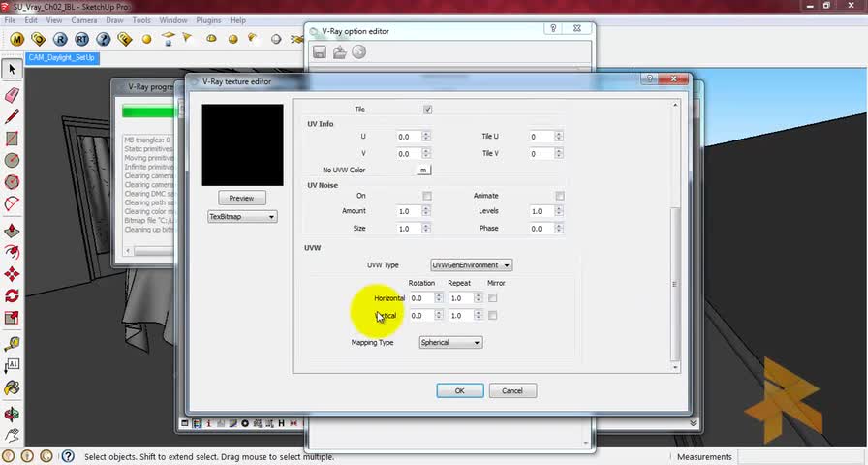Viewport: 868px width, 465px height.
Task: Click the V-Ray spot light icon in toolbar
Action: (x=187, y=38)
